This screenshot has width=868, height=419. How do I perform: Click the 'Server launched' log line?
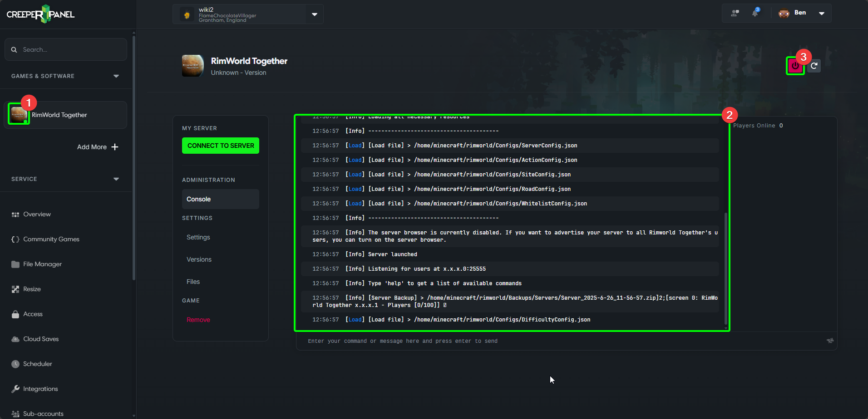pyautogui.click(x=510, y=254)
